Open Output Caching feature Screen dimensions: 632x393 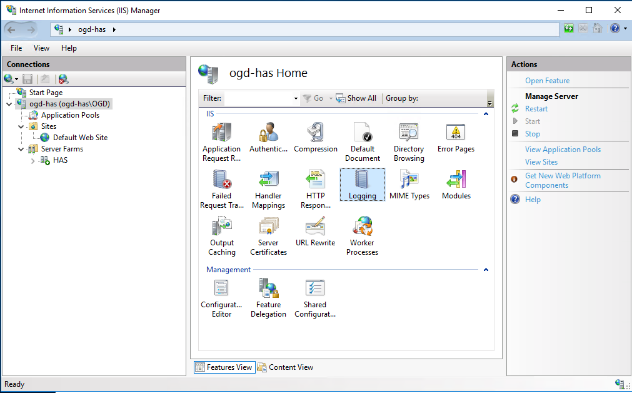point(221,236)
